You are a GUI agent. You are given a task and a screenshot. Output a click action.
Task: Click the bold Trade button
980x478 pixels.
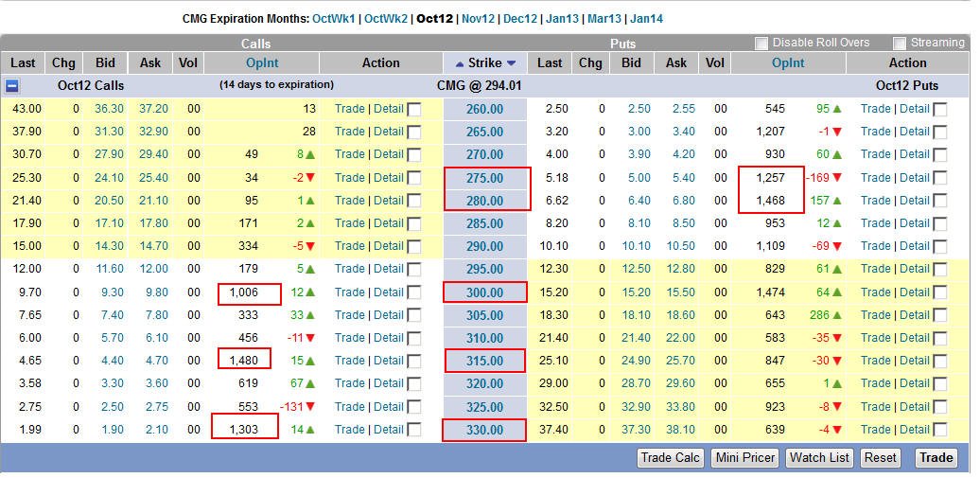(936, 458)
